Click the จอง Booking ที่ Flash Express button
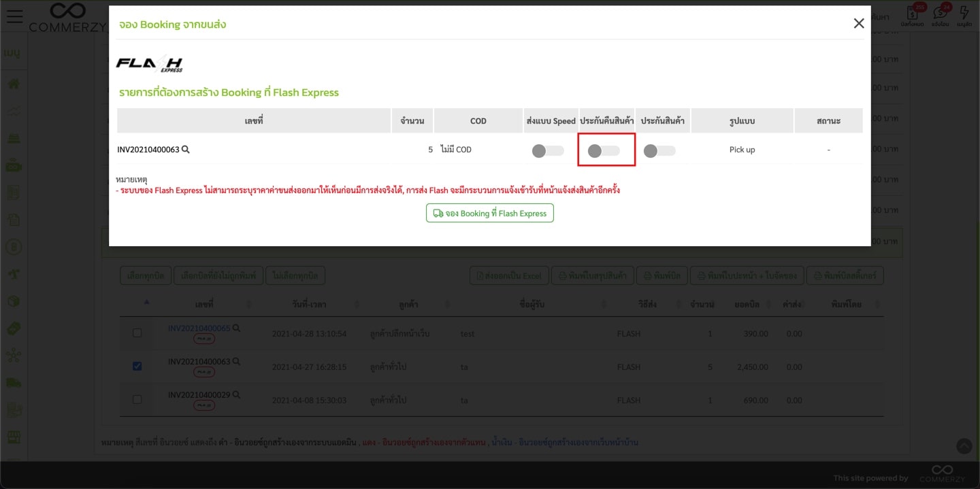Image resolution: width=980 pixels, height=489 pixels. (x=490, y=214)
